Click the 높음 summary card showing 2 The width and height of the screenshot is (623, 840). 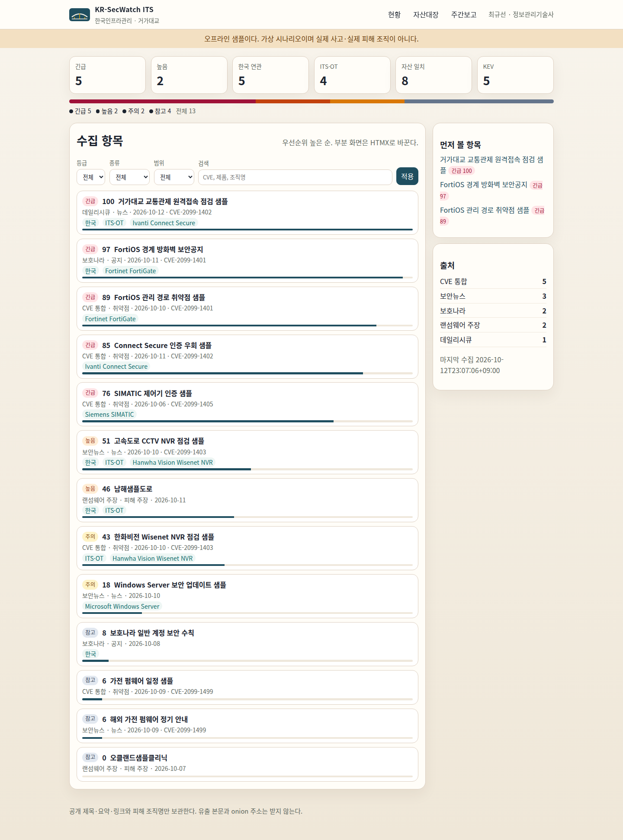point(189,75)
